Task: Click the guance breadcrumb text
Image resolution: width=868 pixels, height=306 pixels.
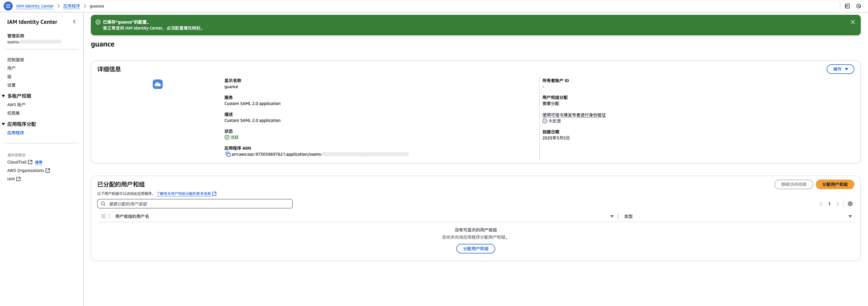Action: click(97, 6)
